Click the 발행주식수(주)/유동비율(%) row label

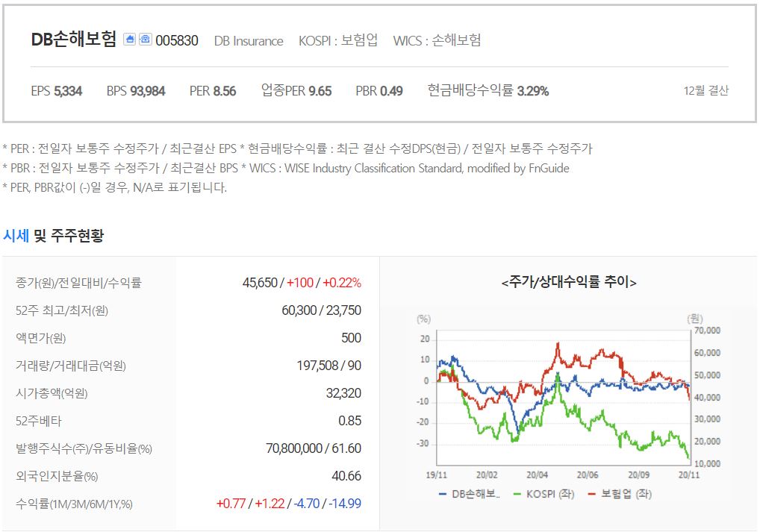click(84, 448)
